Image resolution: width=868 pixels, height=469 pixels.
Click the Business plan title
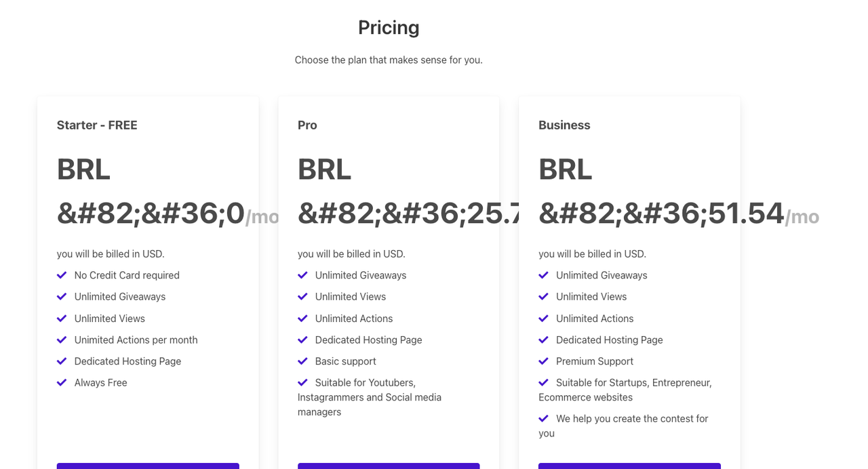(564, 125)
